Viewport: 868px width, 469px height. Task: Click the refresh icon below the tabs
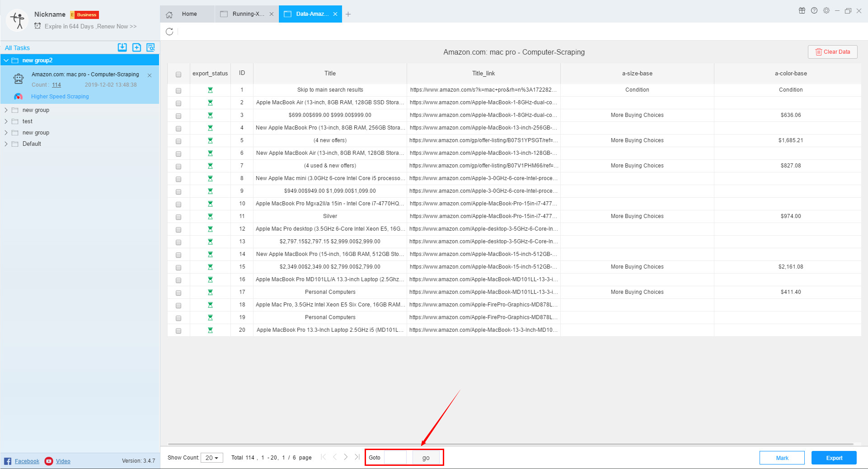tap(169, 32)
